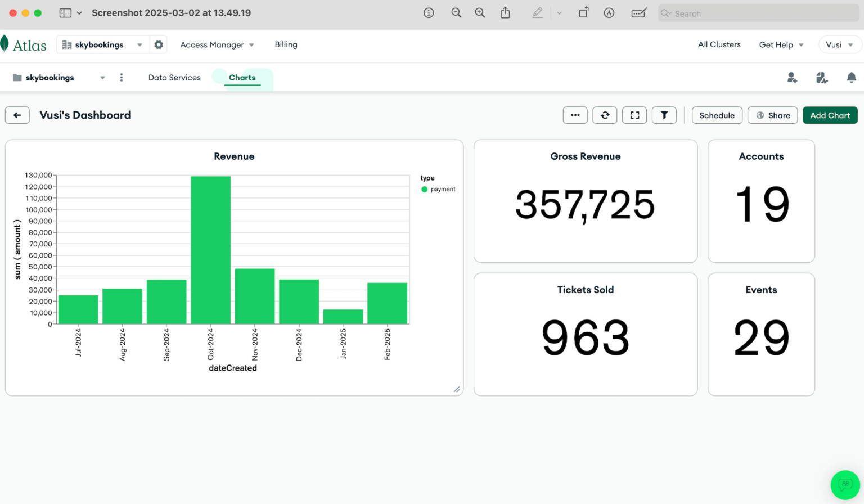The width and height of the screenshot is (864, 504).
Task: Open the alerts bell icon
Action: coord(852,78)
